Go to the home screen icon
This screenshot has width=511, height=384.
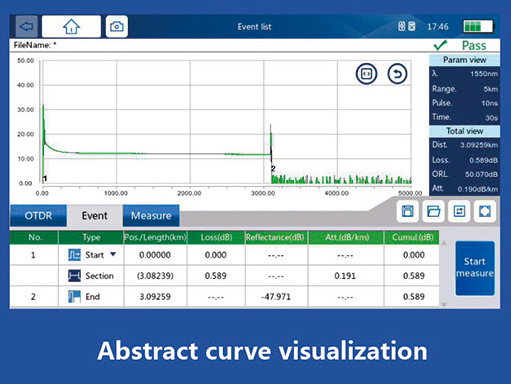click(71, 26)
